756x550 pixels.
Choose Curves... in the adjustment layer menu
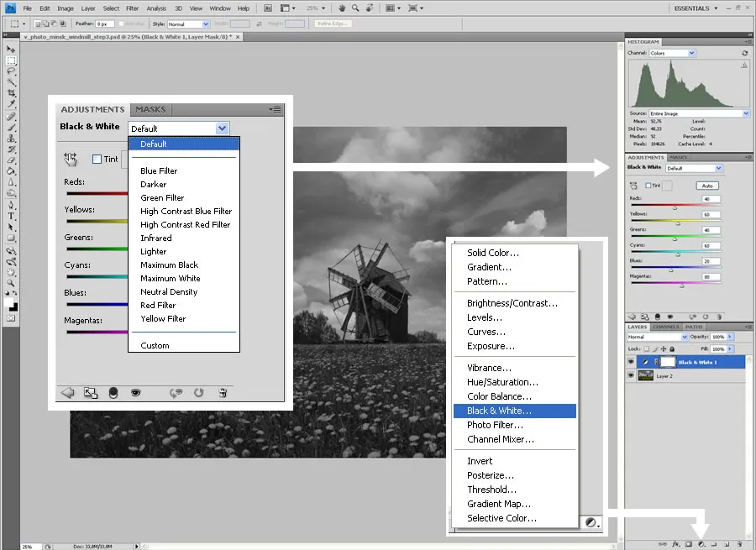486,332
